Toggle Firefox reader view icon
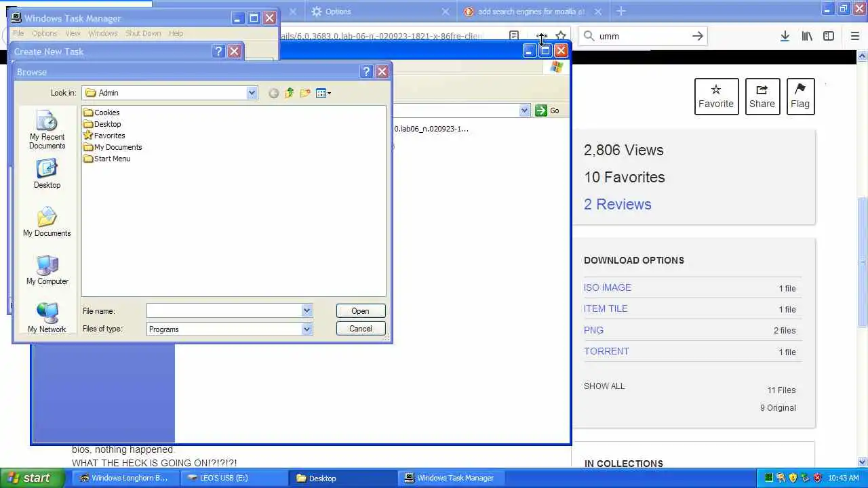Image resolution: width=868 pixels, height=488 pixels. pyautogui.click(x=514, y=36)
